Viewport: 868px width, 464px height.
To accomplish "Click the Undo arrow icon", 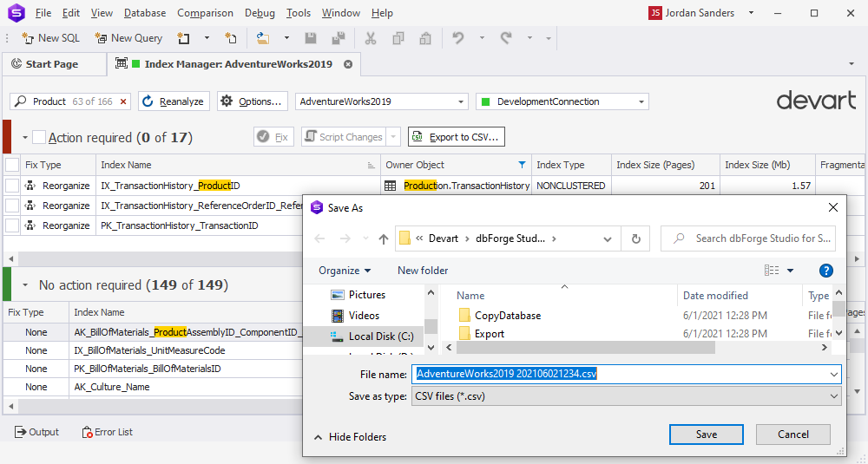I will [x=457, y=38].
